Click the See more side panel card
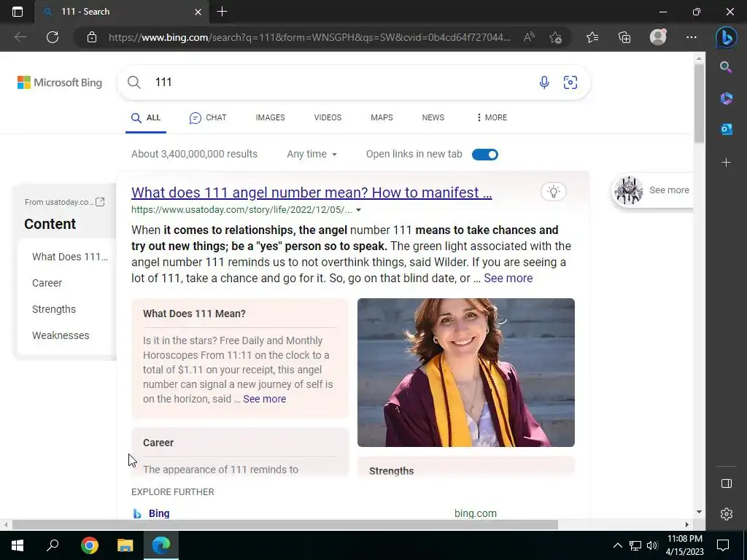Viewport: 747px width, 560px height. pos(651,190)
